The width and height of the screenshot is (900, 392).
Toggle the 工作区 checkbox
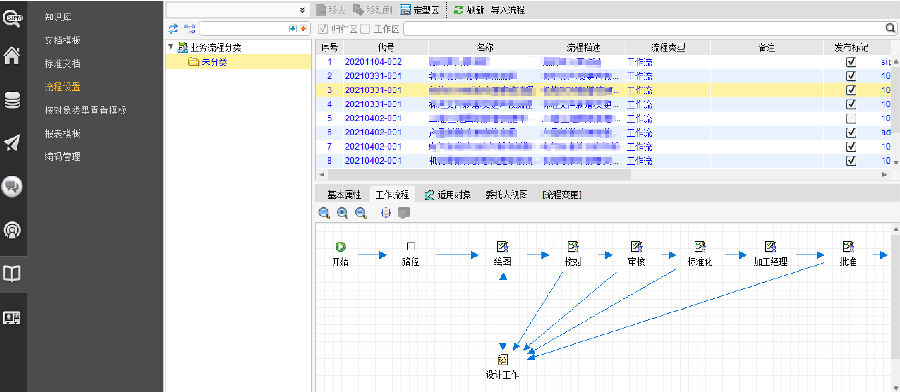click(x=365, y=28)
